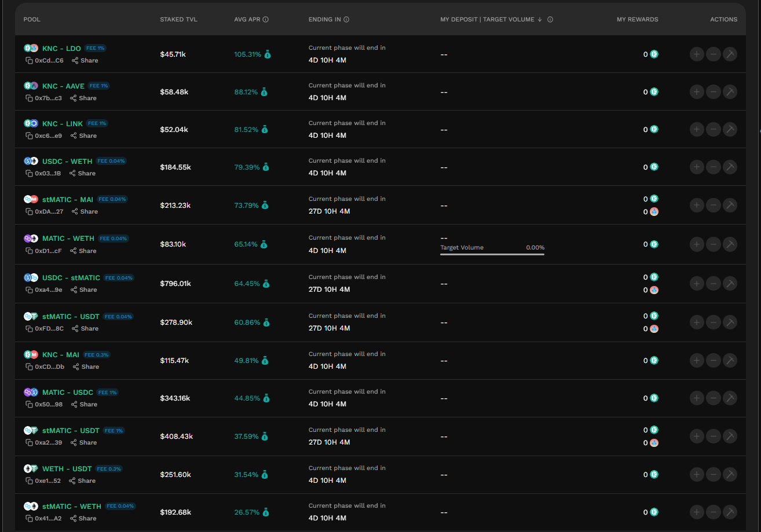
Task: Click the harvest pickaxe icon for KNC - LINK
Action: coord(730,130)
